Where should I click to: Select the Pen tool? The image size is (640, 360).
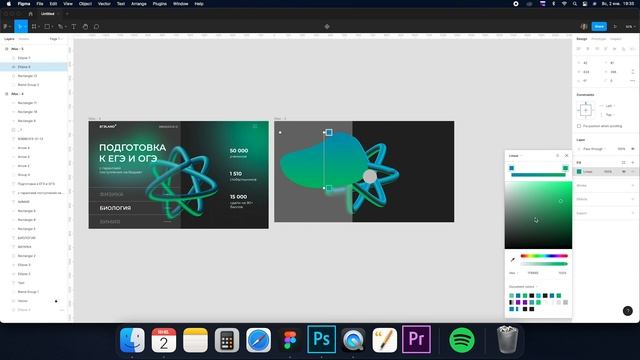tap(60, 27)
